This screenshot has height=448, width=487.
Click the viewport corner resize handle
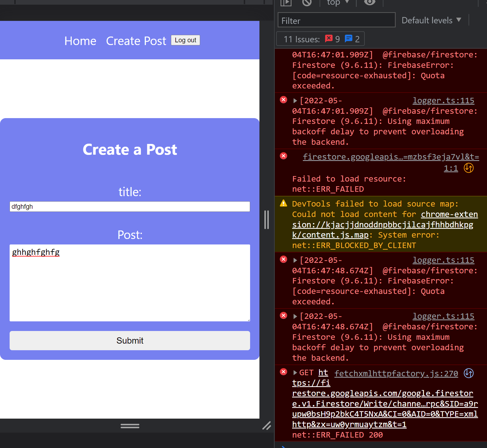[x=267, y=426]
